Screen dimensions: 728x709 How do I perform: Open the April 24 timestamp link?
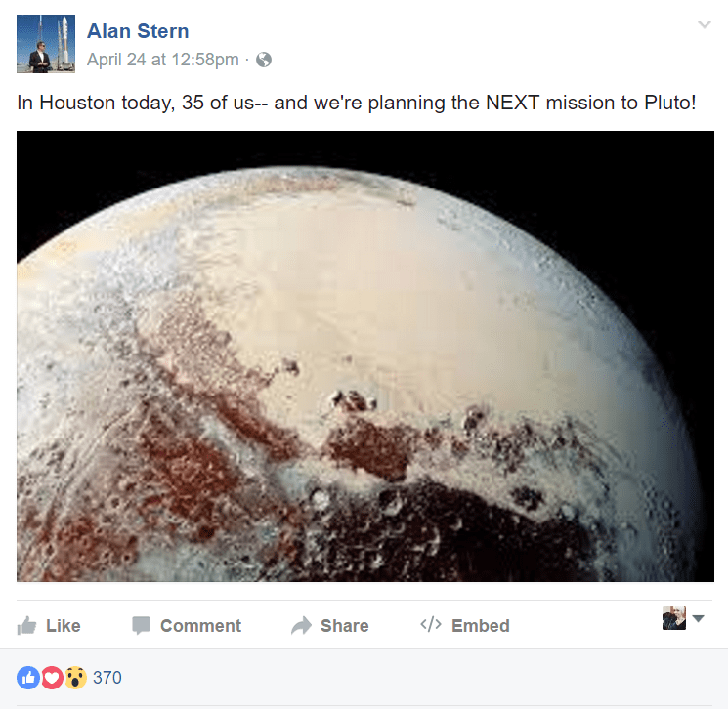tap(163, 60)
